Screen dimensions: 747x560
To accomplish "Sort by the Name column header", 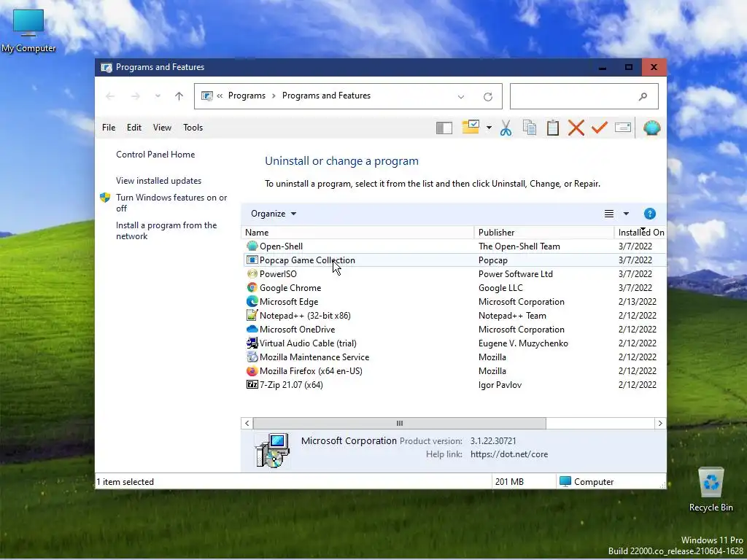I will pos(357,233).
